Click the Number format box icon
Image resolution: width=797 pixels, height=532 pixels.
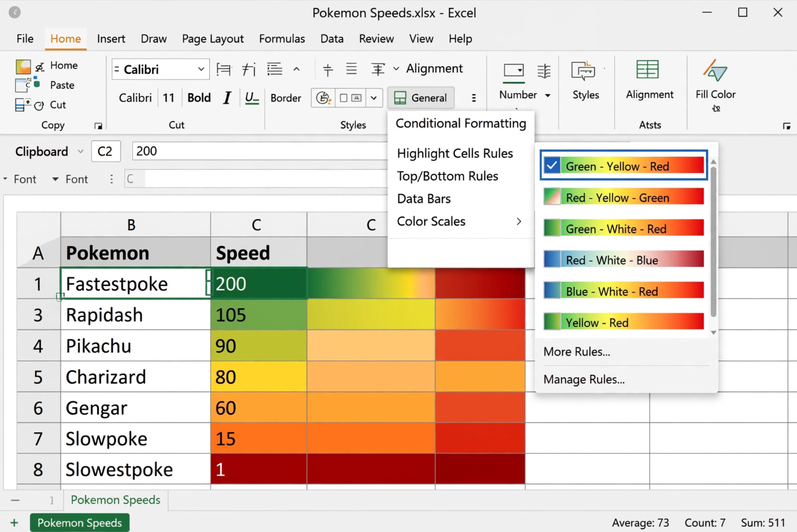coord(514,71)
